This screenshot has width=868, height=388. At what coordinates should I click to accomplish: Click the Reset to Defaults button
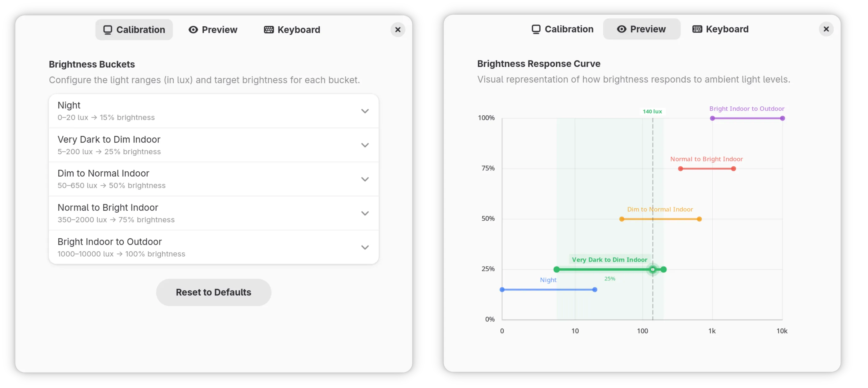pyautogui.click(x=213, y=292)
